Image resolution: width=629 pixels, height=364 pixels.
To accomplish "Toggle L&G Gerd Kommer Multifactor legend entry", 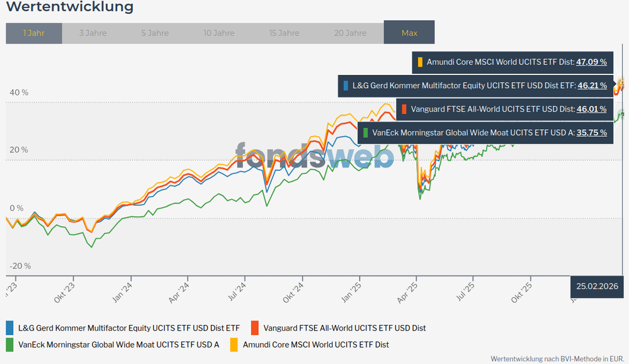I will click(123, 328).
